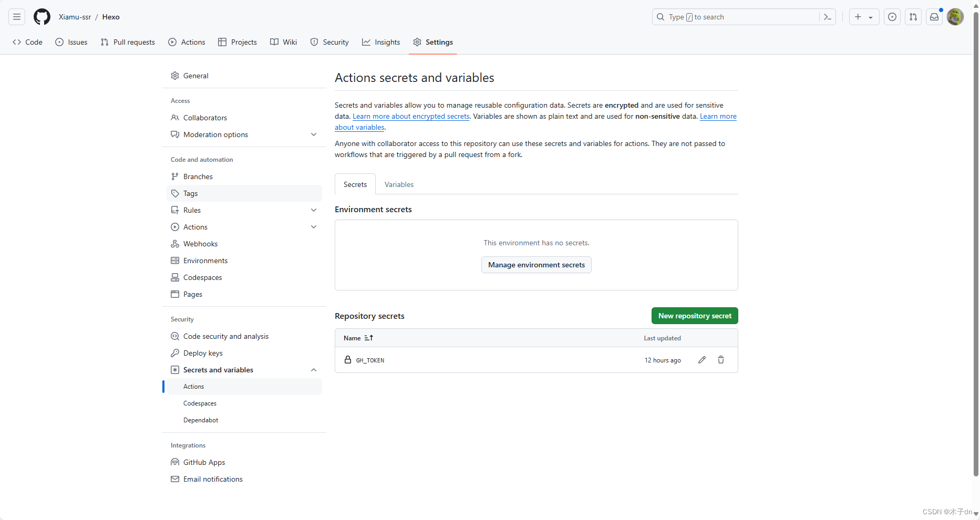
Task: Open General settings
Action: point(244,76)
